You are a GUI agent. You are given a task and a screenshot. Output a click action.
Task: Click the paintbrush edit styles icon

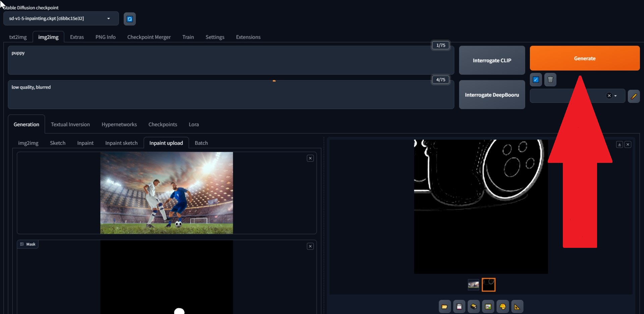[633, 96]
